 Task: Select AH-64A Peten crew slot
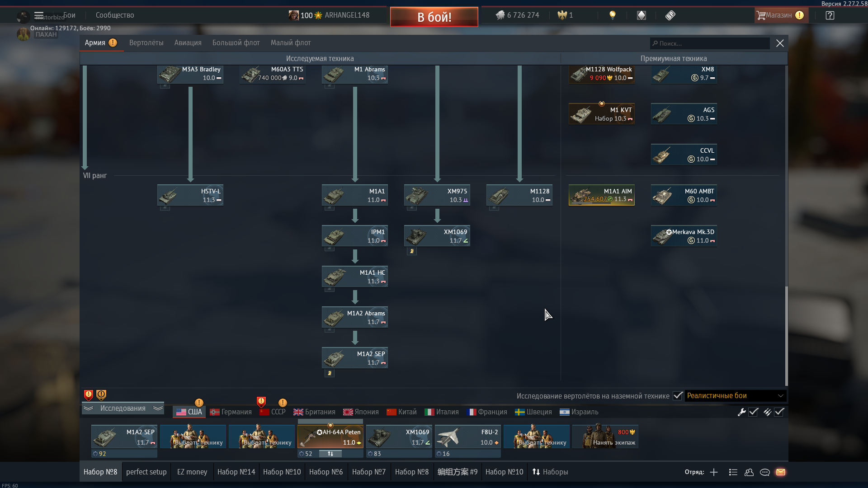[330, 436]
